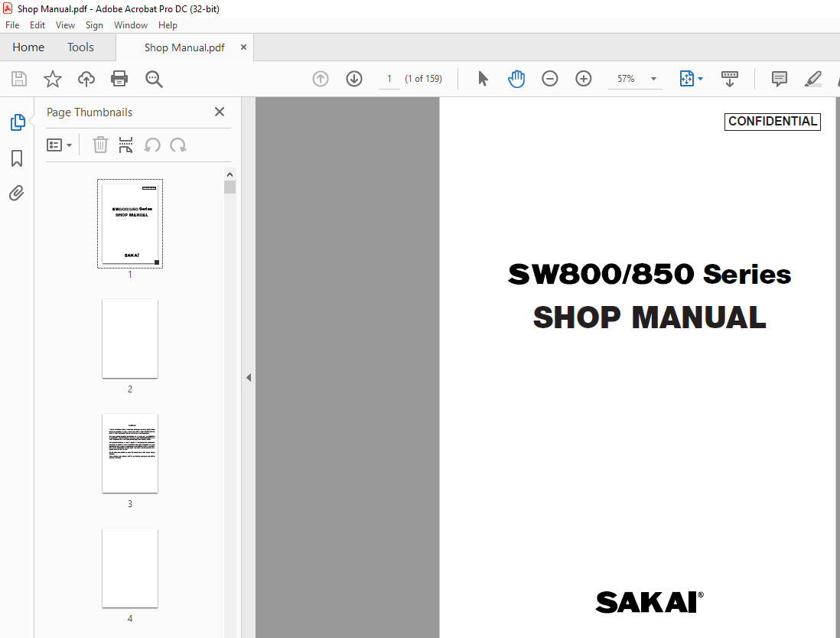The height and width of the screenshot is (638, 840).
Task: Add a comment note icon
Action: click(x=779, y=79)
